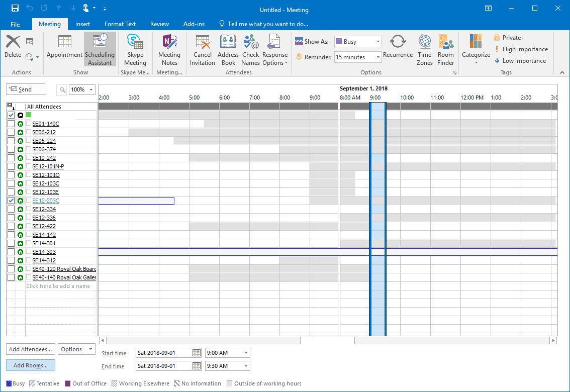570x392 pixels.
Task: Click Tell me what you want to do
Action: [x=263, y=24]
